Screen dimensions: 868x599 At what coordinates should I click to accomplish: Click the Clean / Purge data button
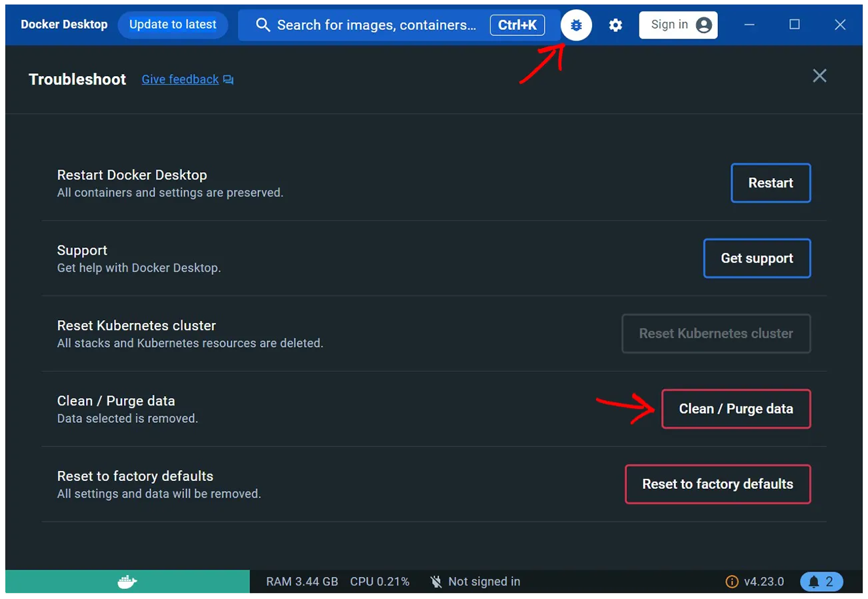click(736, 409)
